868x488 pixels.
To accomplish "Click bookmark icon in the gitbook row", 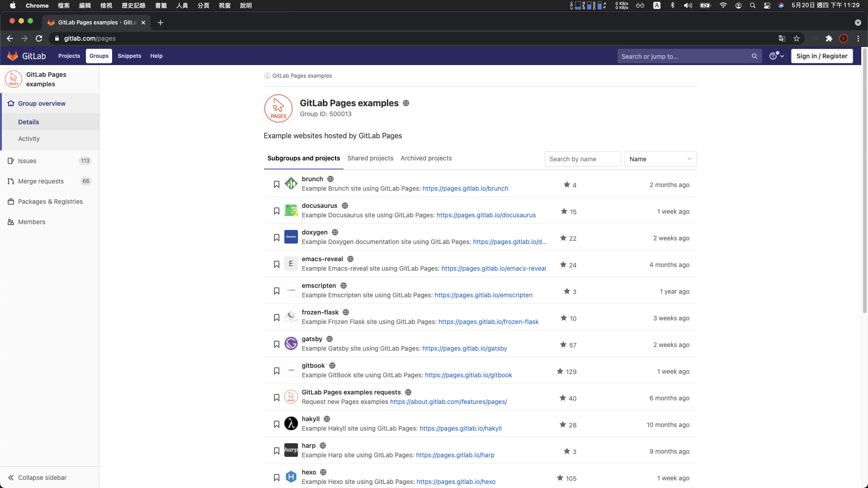I will click(x=277, y=371).
